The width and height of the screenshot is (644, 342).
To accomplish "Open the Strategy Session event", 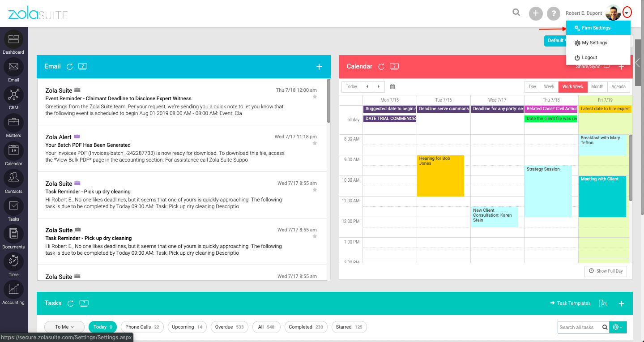I will click(548, 191).
